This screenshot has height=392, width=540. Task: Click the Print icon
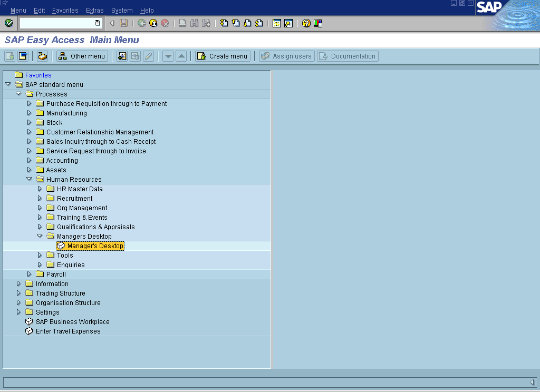point(182,23)
